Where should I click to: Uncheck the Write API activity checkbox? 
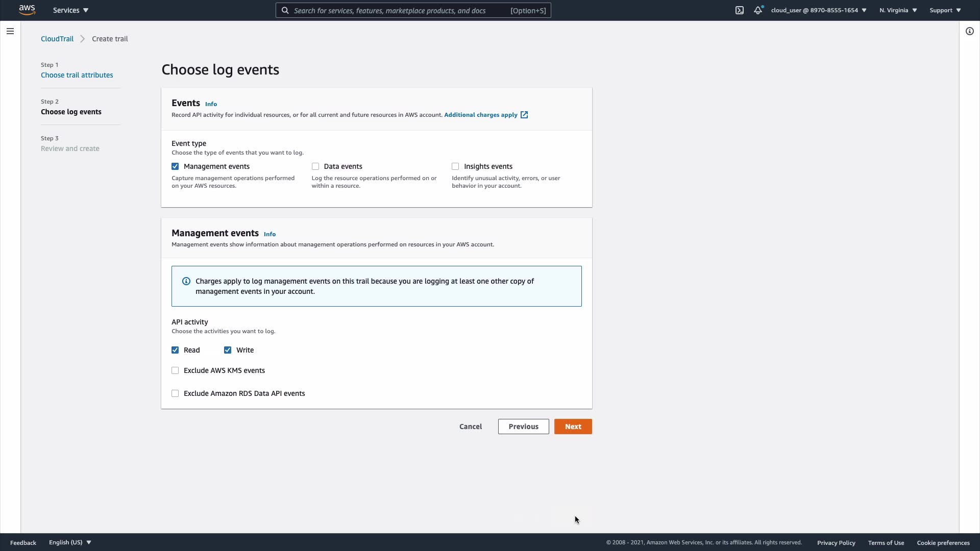[228, 350]
